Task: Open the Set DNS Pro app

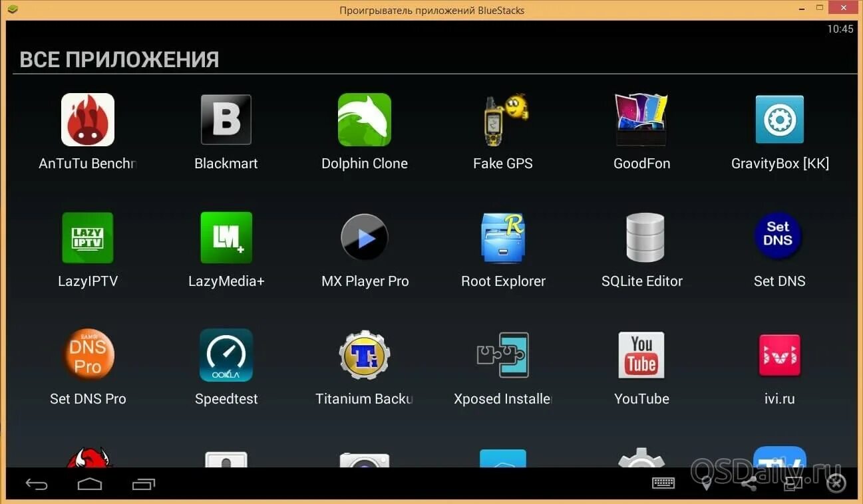Action: 88,355
